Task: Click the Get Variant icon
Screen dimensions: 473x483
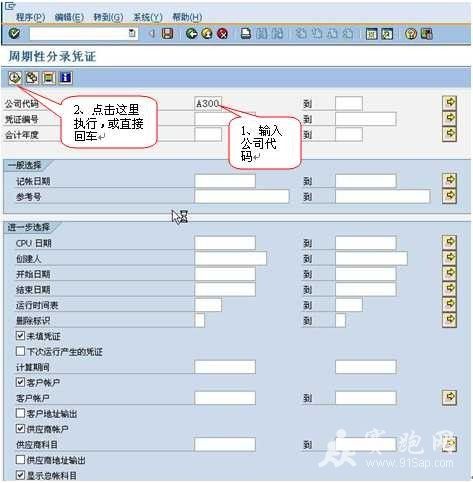Action: click(32, 78)
